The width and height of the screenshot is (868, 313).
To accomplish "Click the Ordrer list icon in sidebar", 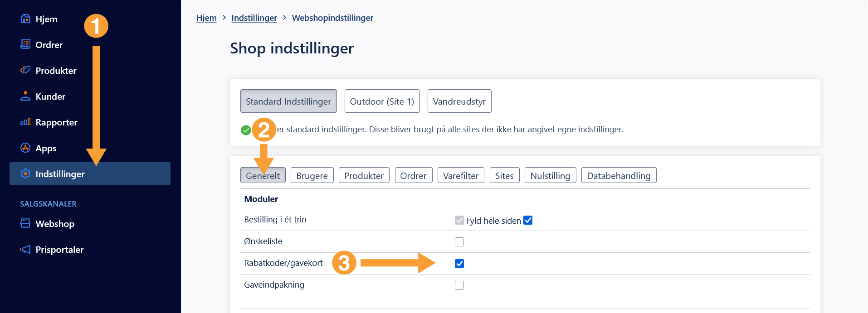I will [25, 44].
